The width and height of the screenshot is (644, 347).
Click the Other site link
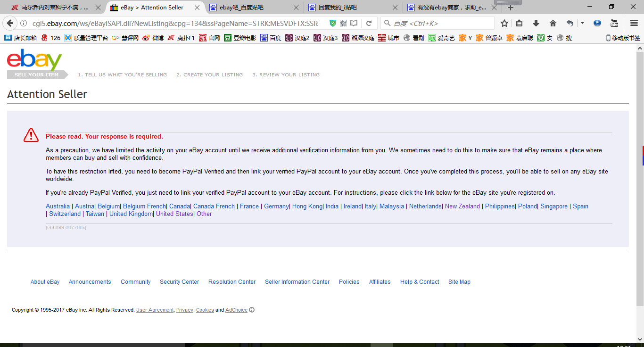[x=204, y=214]
